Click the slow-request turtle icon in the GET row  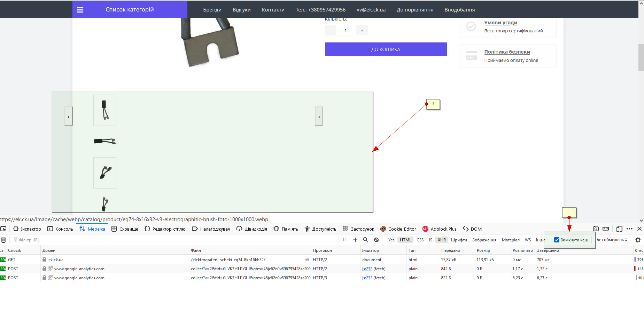[307, 260]
